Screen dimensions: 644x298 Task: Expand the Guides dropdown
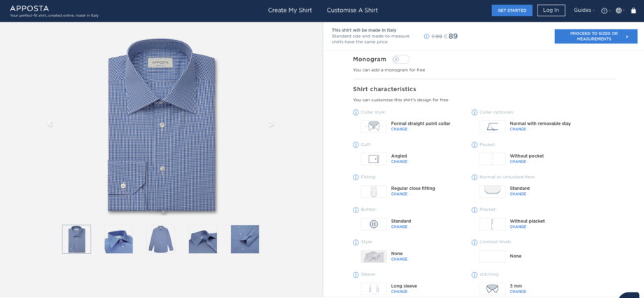point(584,11)
